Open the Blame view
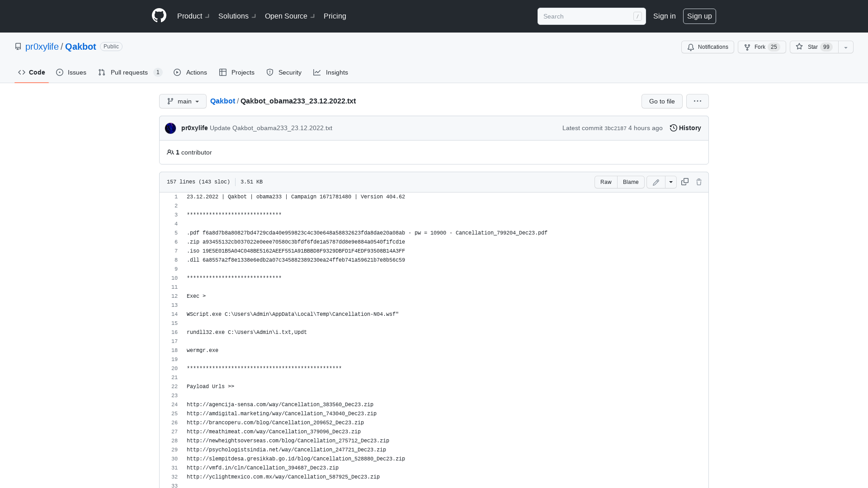This screenshot has height=488, width=868. point(631,182)
